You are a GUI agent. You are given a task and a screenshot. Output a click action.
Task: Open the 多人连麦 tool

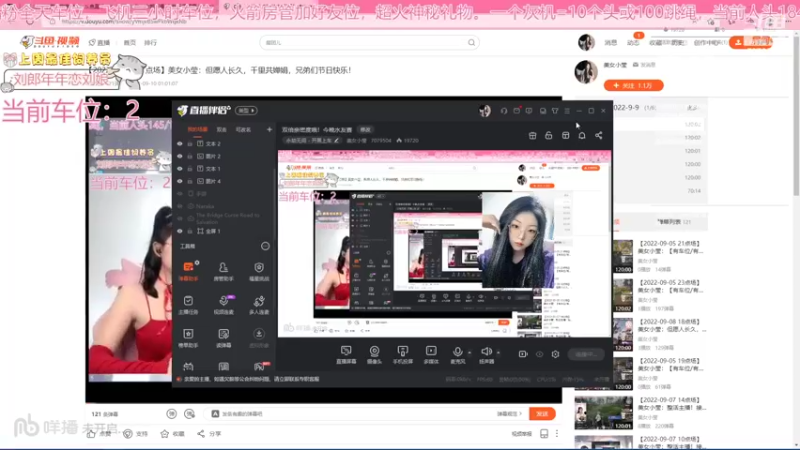coord(259,305)
